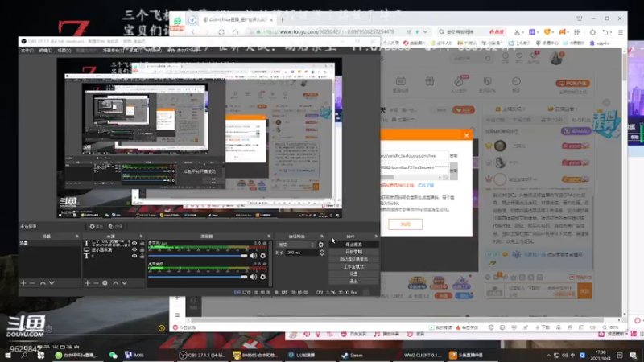The height and width of the screenshot is (362, 644).
Task: Open the browser scissors screenshot tool dropdown
Action: pyautogui.click(x=522, y=32)
